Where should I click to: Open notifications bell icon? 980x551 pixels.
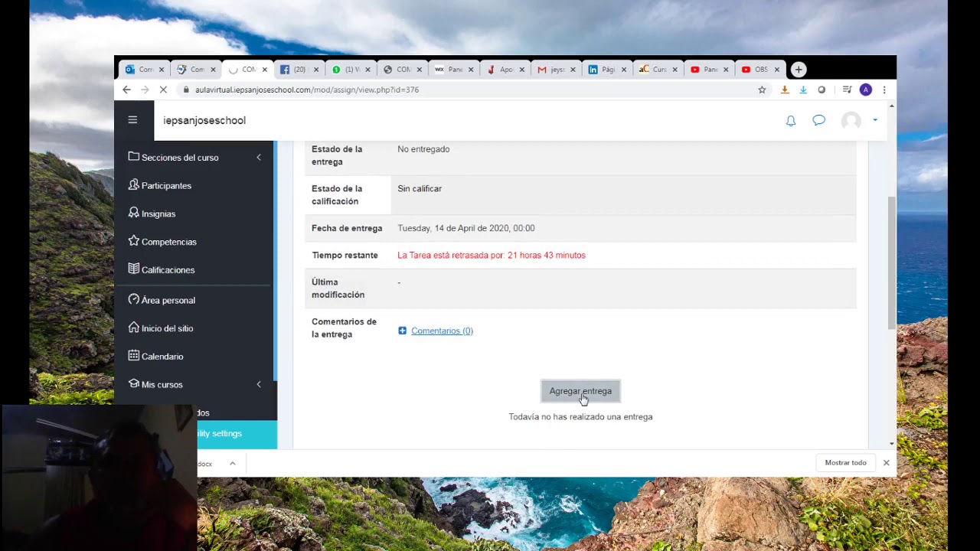click(x=791, y=121)
